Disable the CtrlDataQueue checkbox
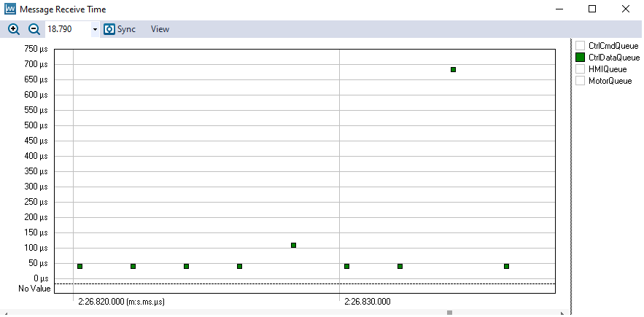The image size is (644, 317). (580, 57)
